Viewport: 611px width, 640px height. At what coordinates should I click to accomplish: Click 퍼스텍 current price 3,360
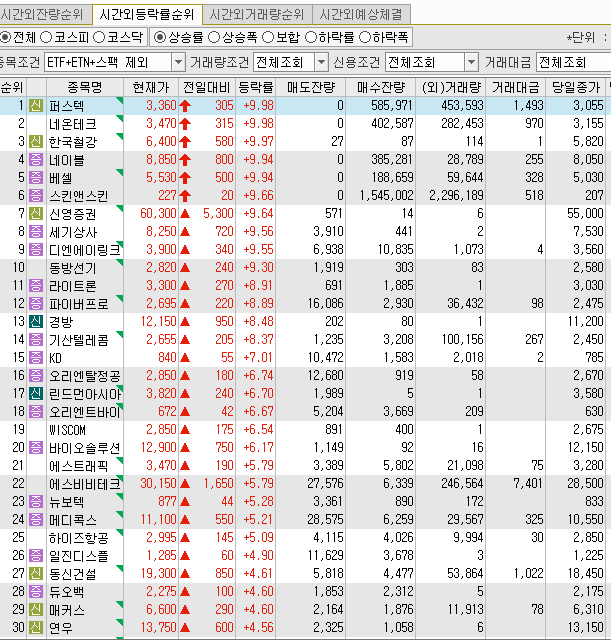pyautogui.click(x=161, y=106)
